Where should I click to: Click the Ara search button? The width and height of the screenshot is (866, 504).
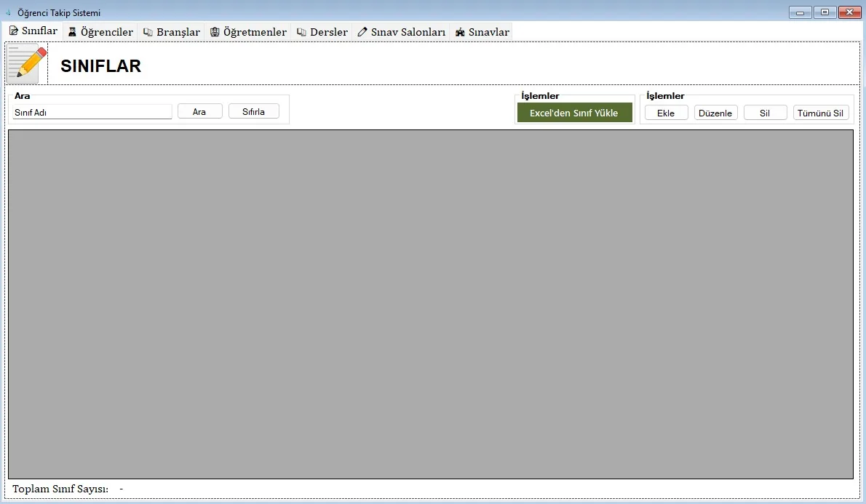[x=199, y=111]
